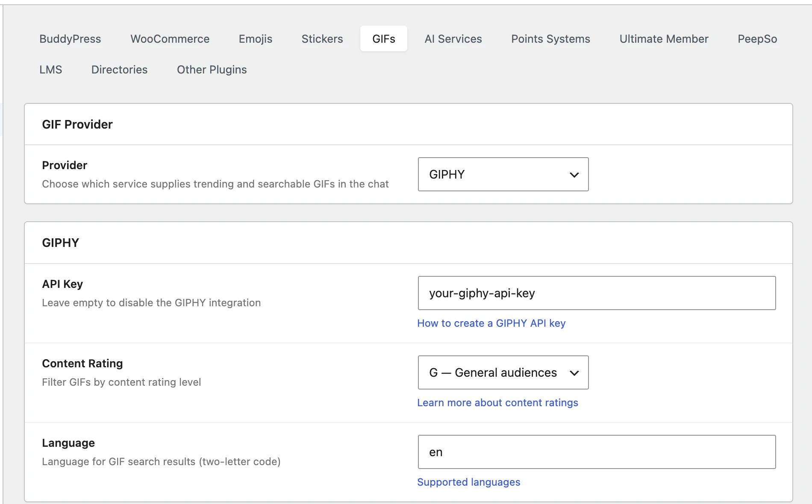The width and height of the screenshot is (812, 504).
Task: Open the Supported languages link
Action: click(469, 482)
